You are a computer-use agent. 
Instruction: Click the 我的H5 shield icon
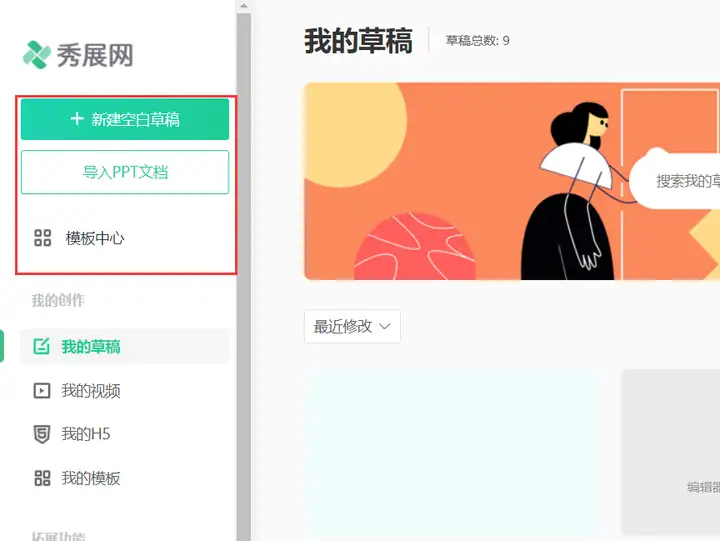coord(42,434)
